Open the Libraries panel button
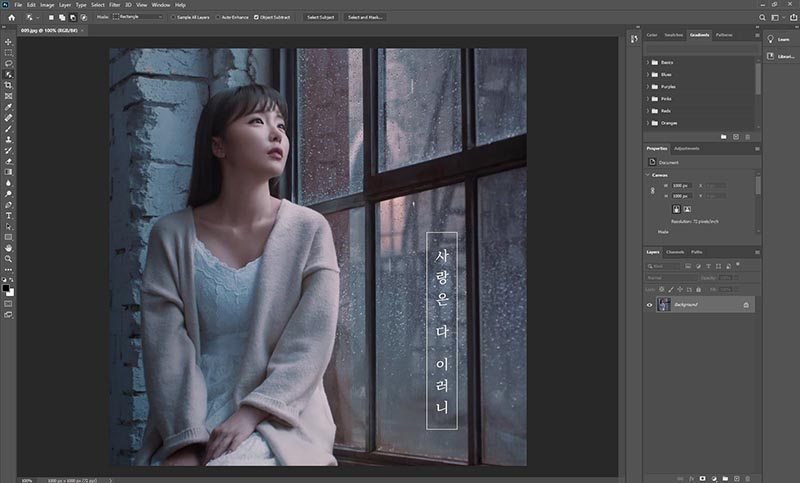800x483 pixels. pos(781,56)
